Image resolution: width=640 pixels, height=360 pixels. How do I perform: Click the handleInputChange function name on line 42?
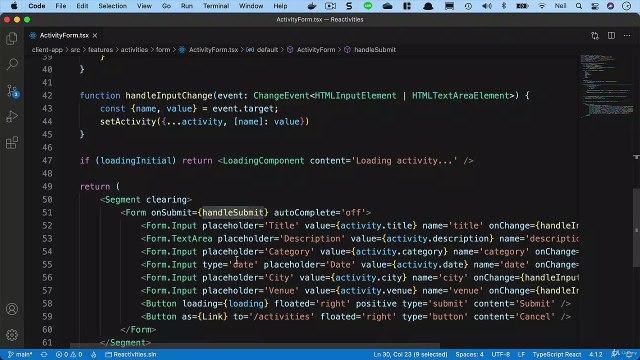point(169,96)
